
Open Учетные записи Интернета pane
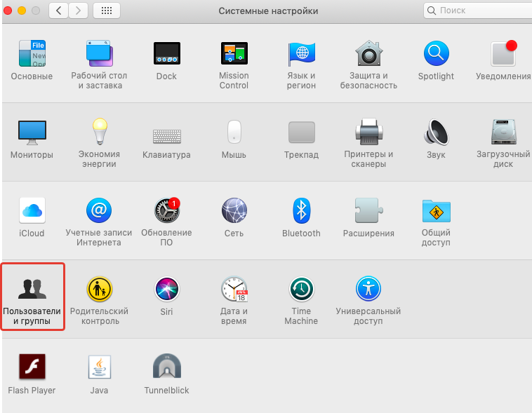pos(99,210)
